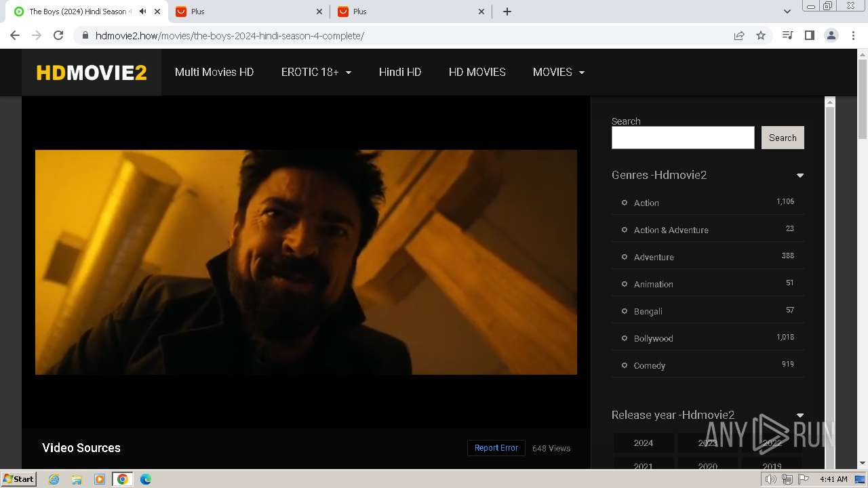Open the Adventure genre
The height and width of the screenshot is (488, 868).
[654, 257]
